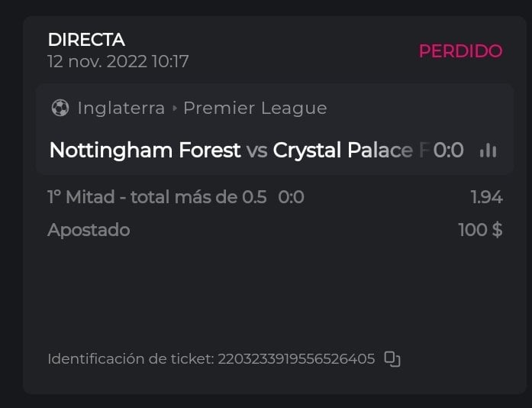The height and width of the screenshot is (408, 532).
Task: Open the Premier League competition link
Action: [255, 108]
